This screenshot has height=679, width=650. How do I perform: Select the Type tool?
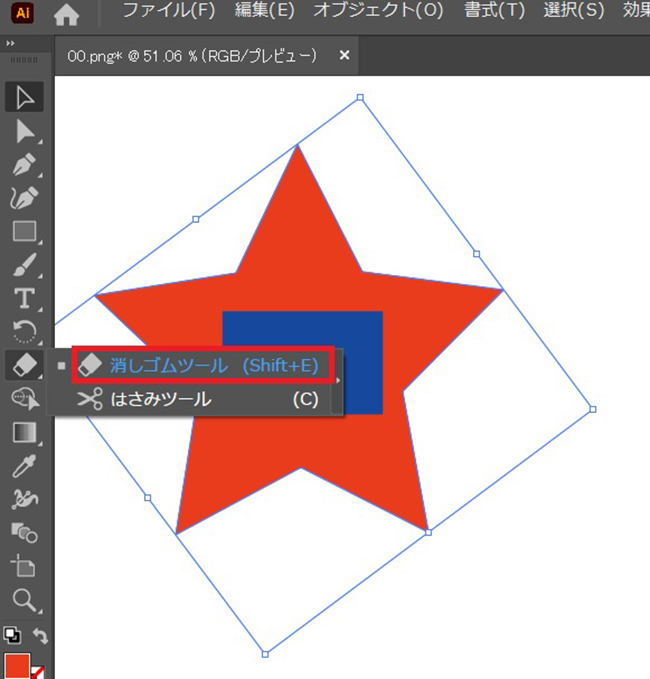click(x=24, y=298)
